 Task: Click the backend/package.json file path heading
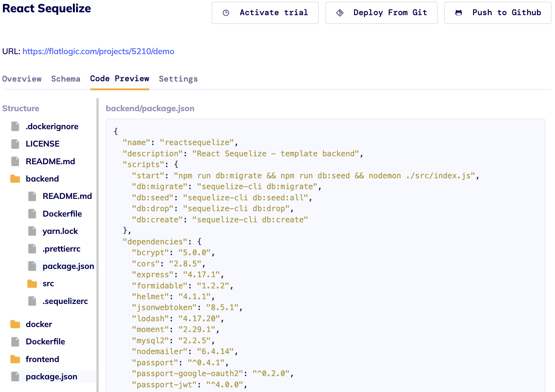pyautogui.click(x=150, y=108)
